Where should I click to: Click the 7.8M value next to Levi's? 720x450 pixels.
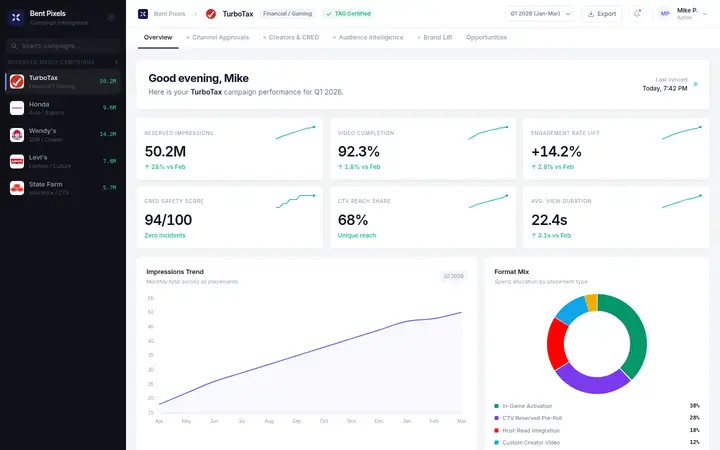tap(109, 161)
